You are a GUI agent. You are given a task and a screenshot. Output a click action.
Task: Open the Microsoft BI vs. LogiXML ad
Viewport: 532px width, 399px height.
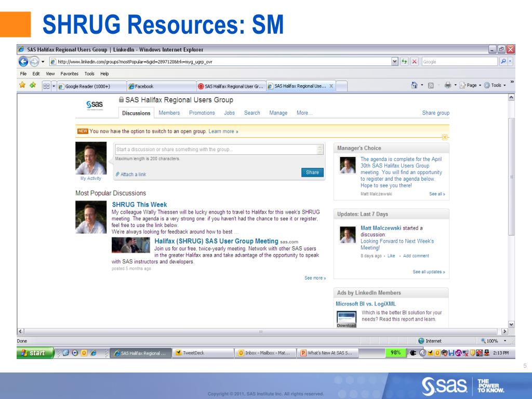(366, 303)
